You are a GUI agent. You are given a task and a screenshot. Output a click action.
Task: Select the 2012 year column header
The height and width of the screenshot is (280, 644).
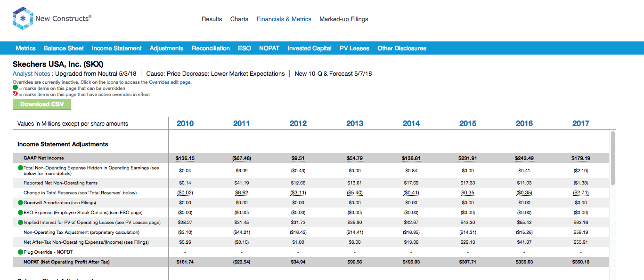coord(298,123)
